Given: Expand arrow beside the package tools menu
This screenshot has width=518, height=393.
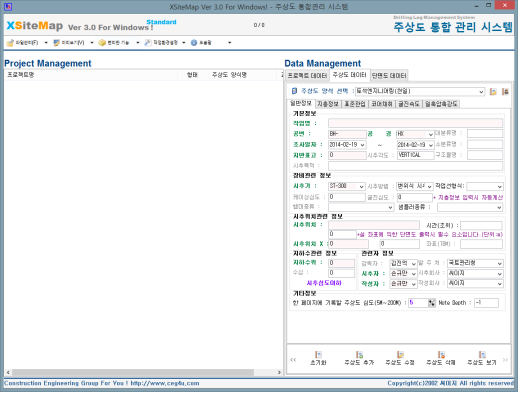Looking at the screenshot, I should pos(138,43).
